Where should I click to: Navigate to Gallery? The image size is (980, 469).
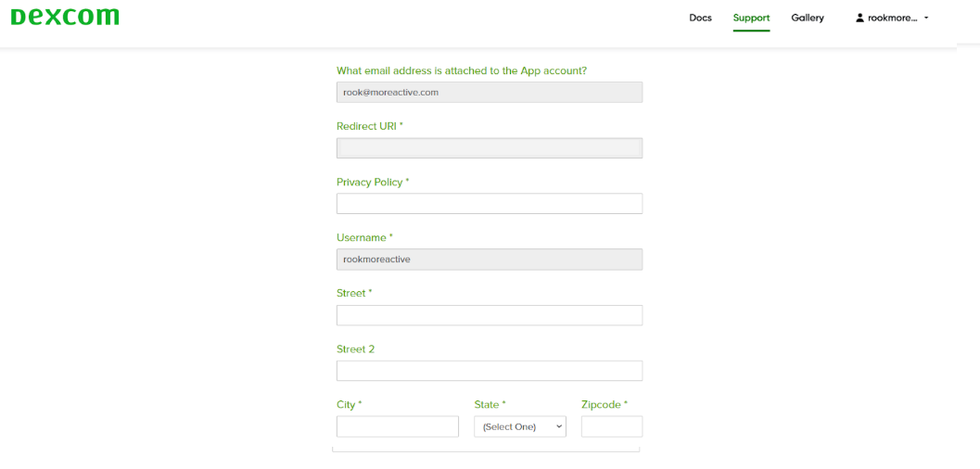click(x=808, y=18)
